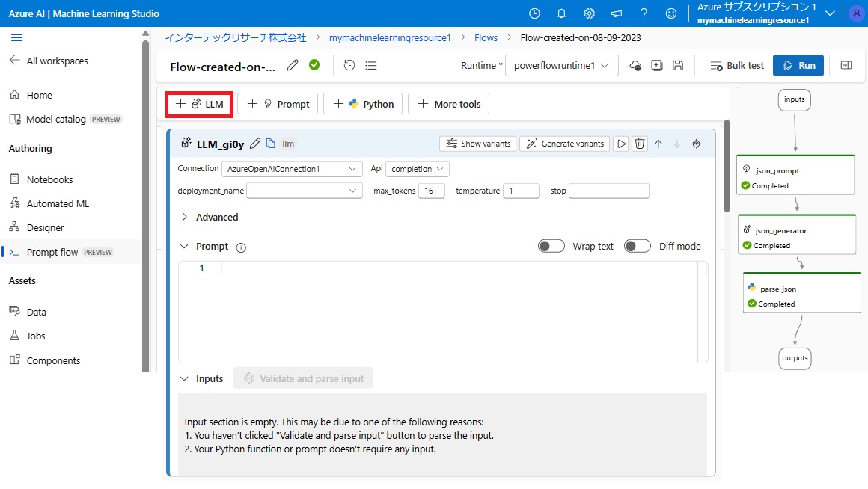The width and height of the screenshot is (868, 489).
Task: Delete the LLM_gi0y node
Action: pyautogui.click(x=639, y=144)
